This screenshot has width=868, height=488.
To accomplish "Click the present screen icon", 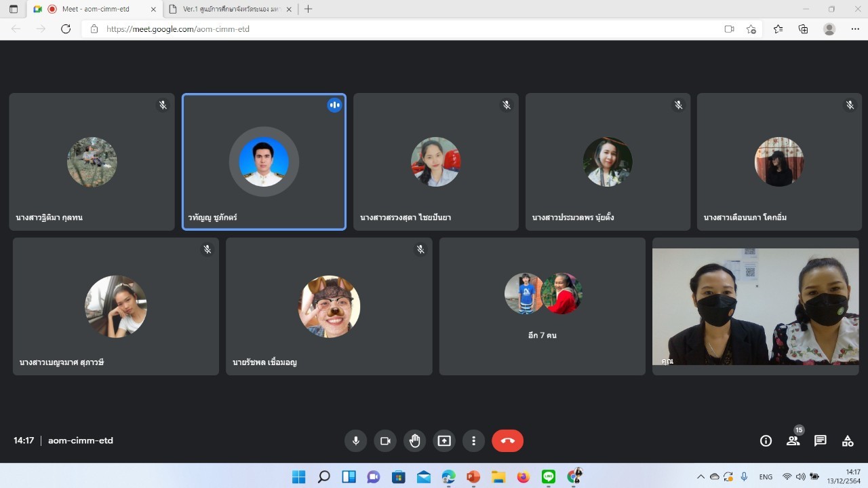I will (x=444, y=440).
